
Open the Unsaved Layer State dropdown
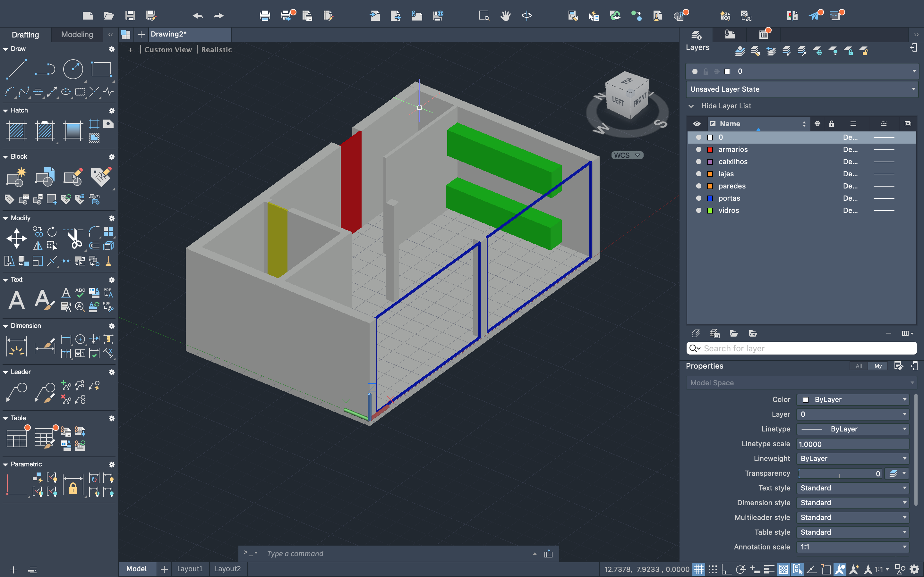(801, 89)
